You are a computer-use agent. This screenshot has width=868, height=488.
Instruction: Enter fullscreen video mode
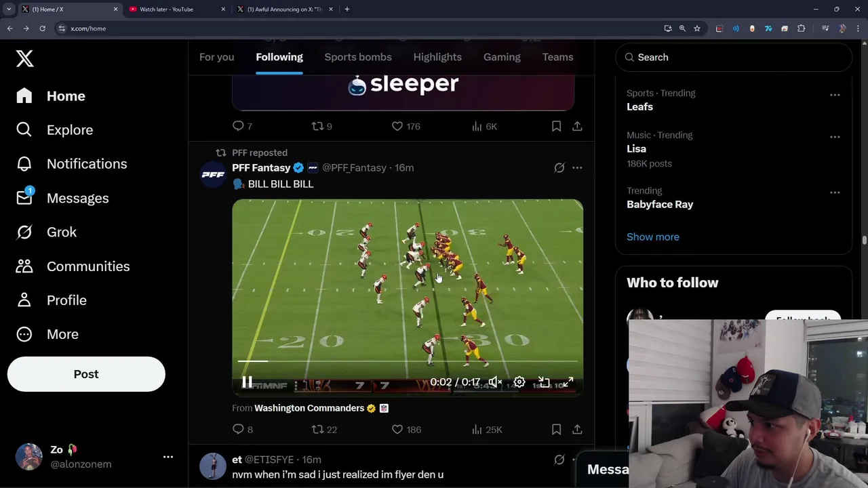coord(568,382)
